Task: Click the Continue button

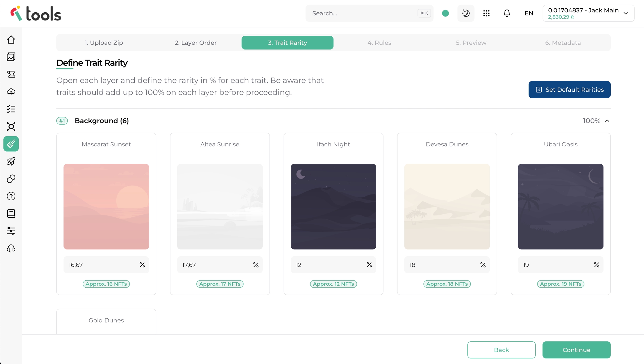Action: click(x=576, y=350)
